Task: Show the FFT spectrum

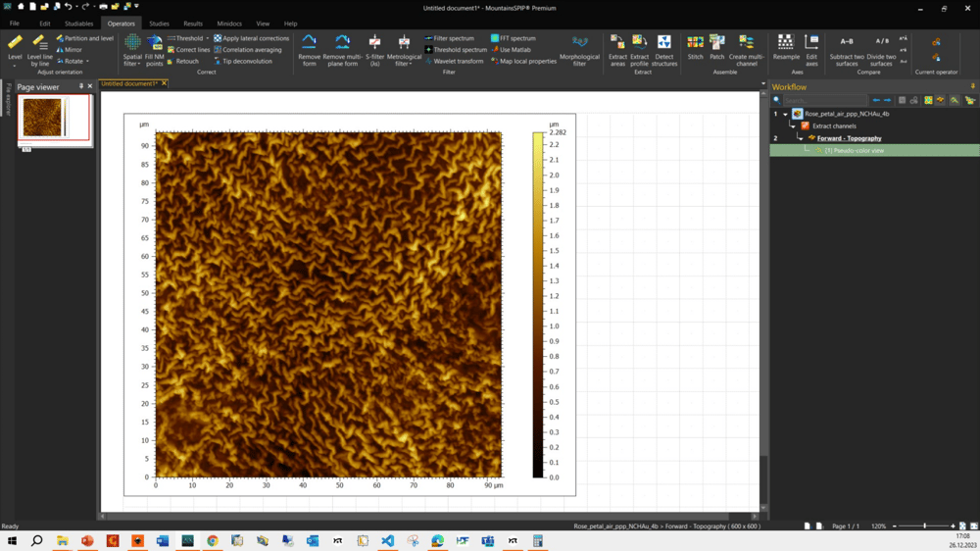Action: (514, 38)
